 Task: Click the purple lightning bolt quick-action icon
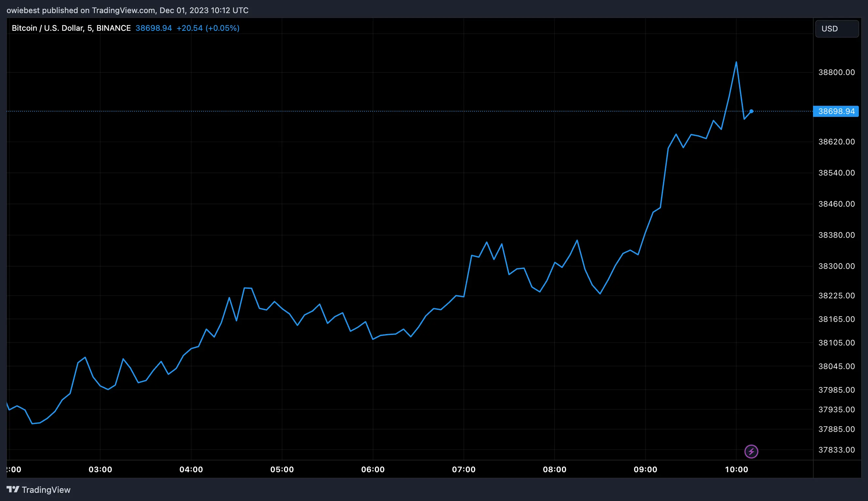(751, 452)
